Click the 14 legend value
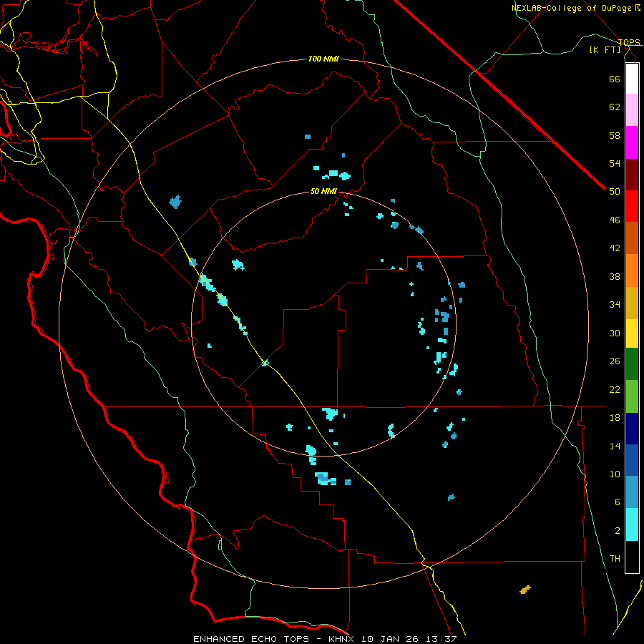This screenshot has height=644, width=644. [615, 446]
